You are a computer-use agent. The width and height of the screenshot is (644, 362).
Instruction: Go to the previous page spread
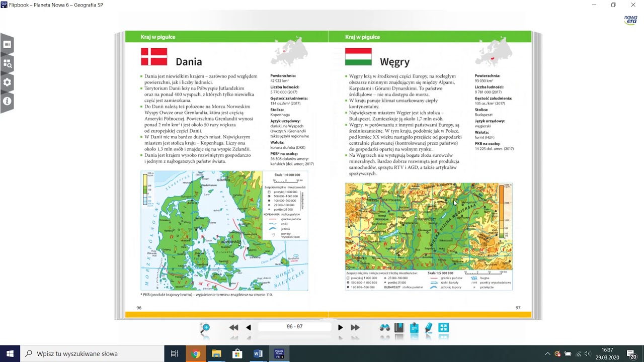point(249,327)
